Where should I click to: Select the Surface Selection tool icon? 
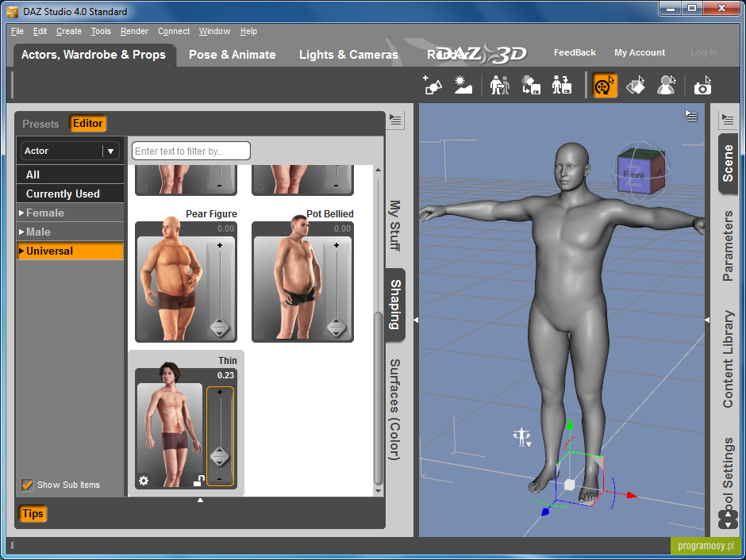635,85
